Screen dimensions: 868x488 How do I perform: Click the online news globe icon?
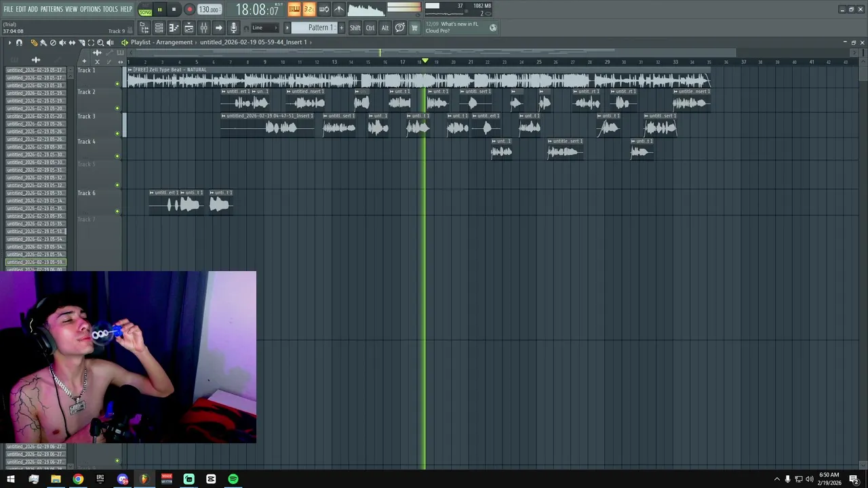[x=493, y=28]
